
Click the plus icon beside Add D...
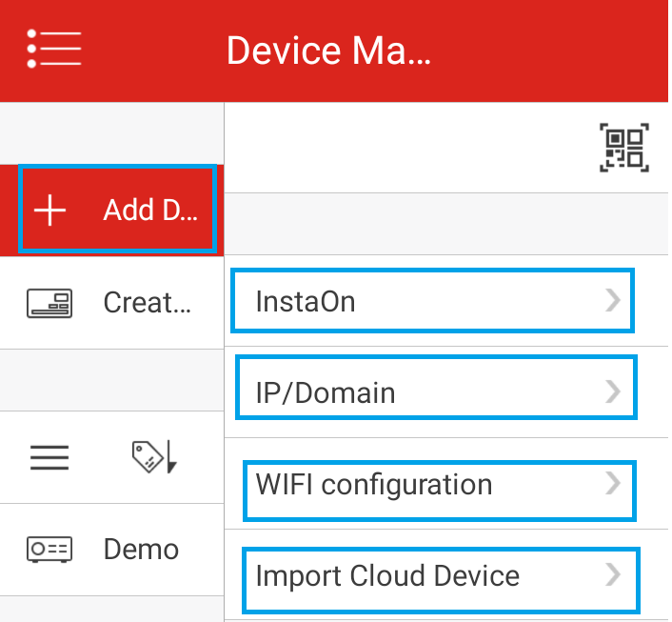(x=49, y=211)
